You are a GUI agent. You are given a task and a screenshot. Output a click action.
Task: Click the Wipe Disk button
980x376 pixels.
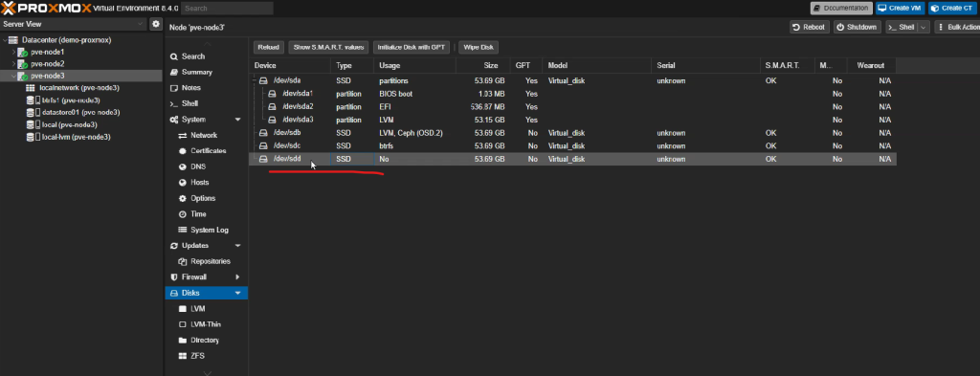[479, 48]
